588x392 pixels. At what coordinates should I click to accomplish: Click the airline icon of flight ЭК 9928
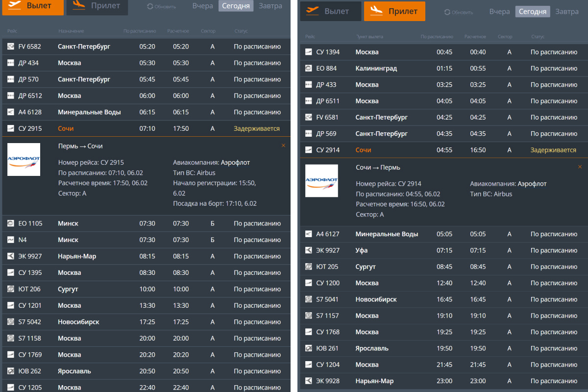[308, 381]
